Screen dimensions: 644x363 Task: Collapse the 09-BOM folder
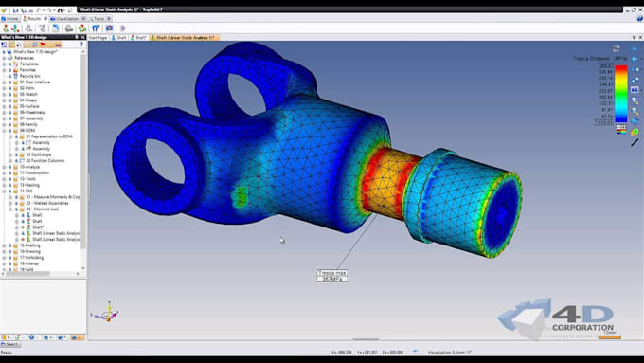pyautogui.click(x=5, y=130)
